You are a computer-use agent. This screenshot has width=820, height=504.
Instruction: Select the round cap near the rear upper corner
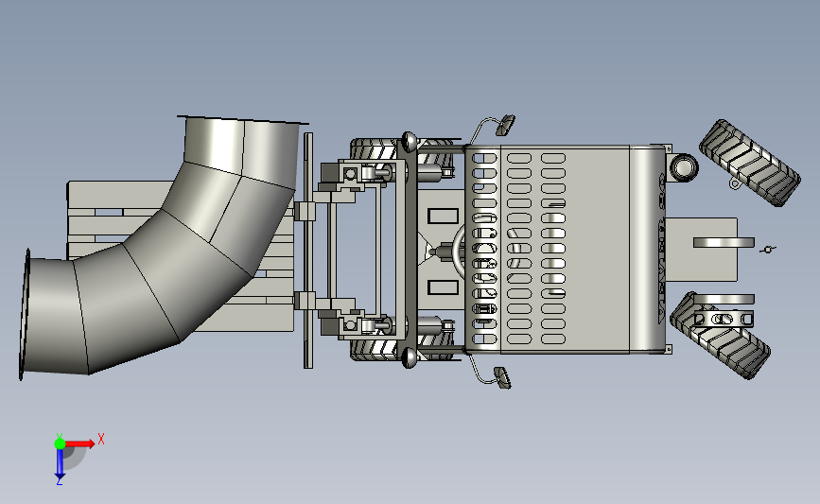click(684, 167)
